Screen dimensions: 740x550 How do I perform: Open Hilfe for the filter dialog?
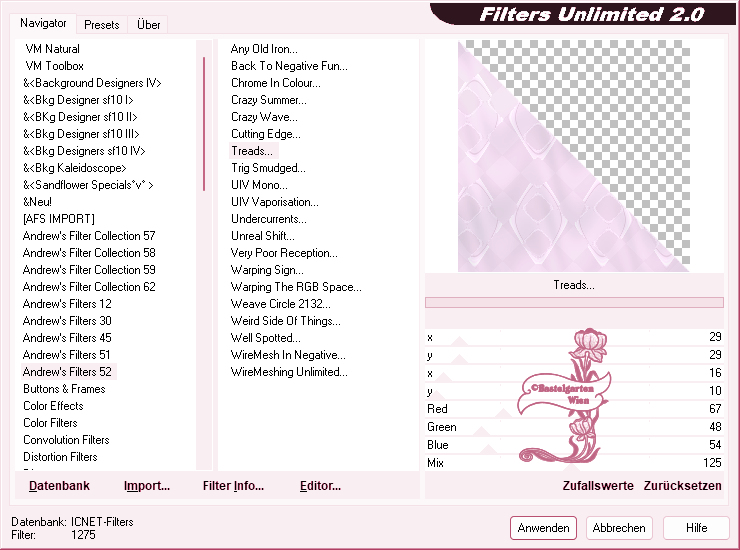pos(697,528)
